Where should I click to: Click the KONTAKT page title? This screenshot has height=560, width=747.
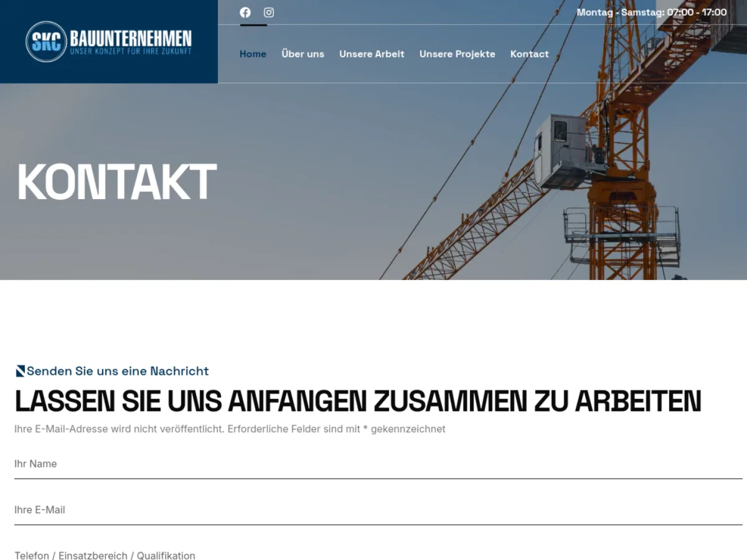(x=117, y=182)
